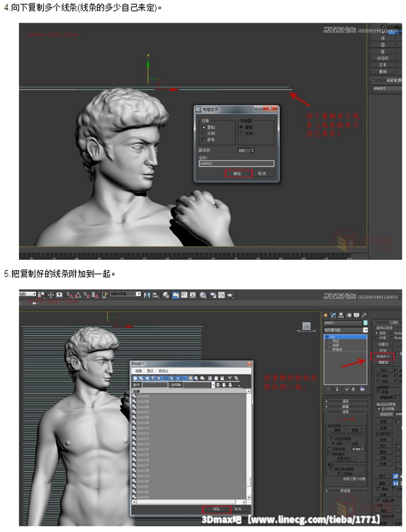This screenshot has width=406, height=532.
Task: Open Rendered Frame Window icon
Action: tap(221, 295)
